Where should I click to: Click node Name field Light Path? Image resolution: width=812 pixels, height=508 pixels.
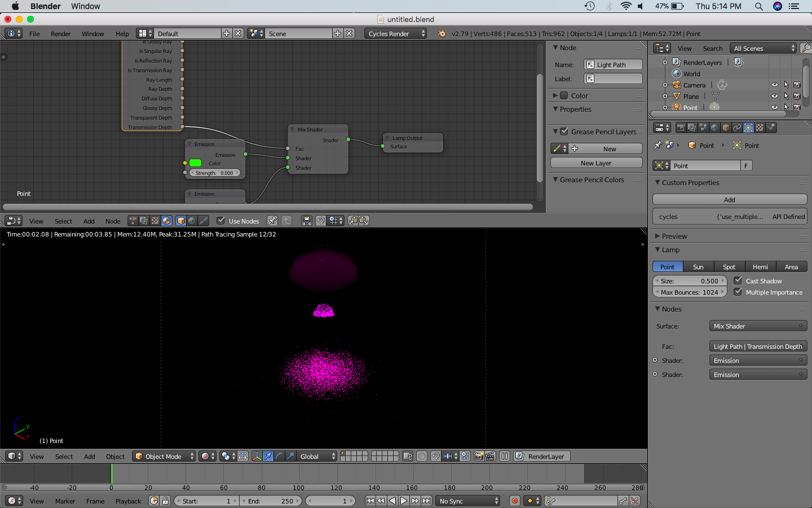[x=613, y=64]
